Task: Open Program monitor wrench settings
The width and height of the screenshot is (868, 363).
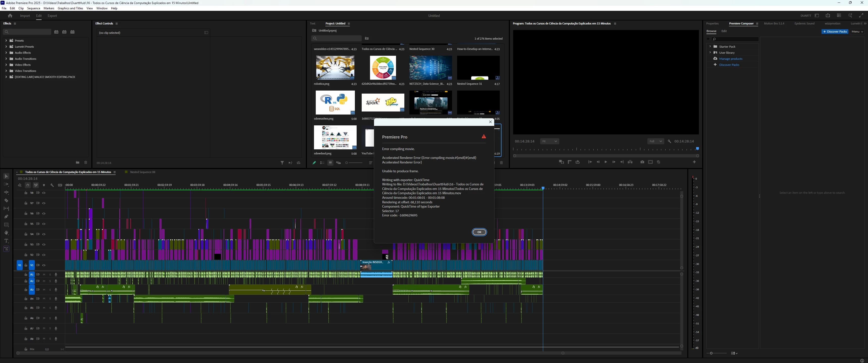Action: click(669, 142)
